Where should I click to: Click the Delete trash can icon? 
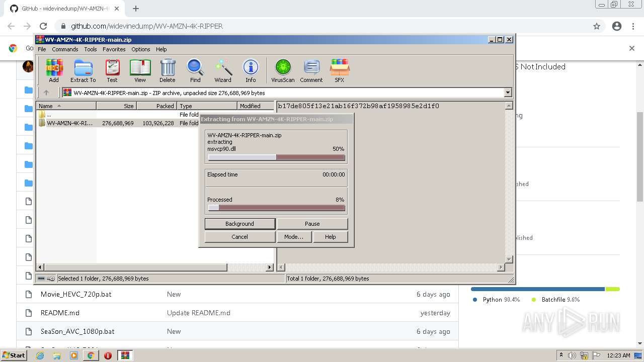168,71
